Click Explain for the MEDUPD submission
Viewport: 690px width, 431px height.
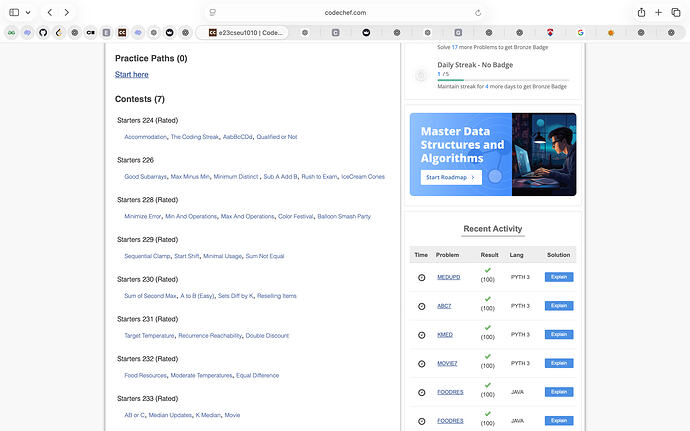point(559,277)
